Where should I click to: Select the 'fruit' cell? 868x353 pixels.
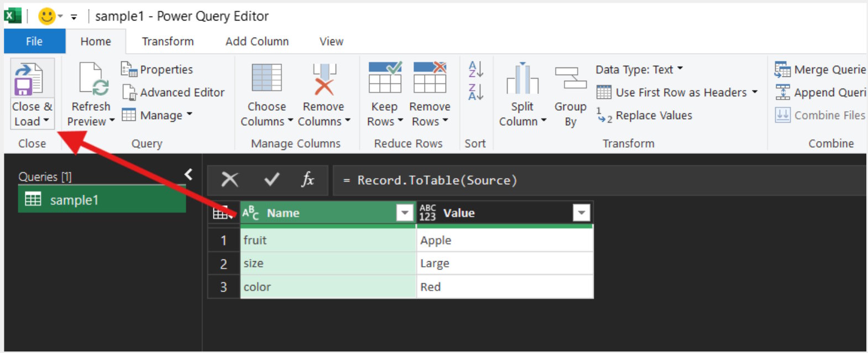click(x=328, y=240)
